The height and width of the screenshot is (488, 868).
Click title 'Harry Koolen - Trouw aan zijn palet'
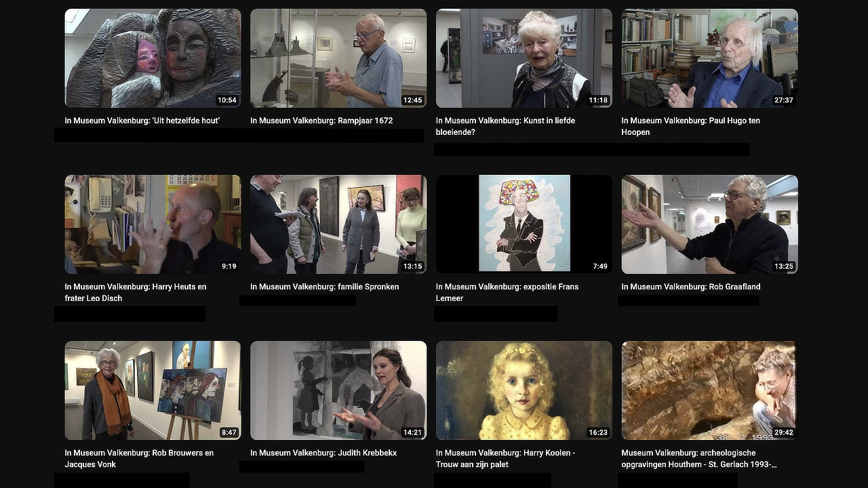[x=506, y=458]
